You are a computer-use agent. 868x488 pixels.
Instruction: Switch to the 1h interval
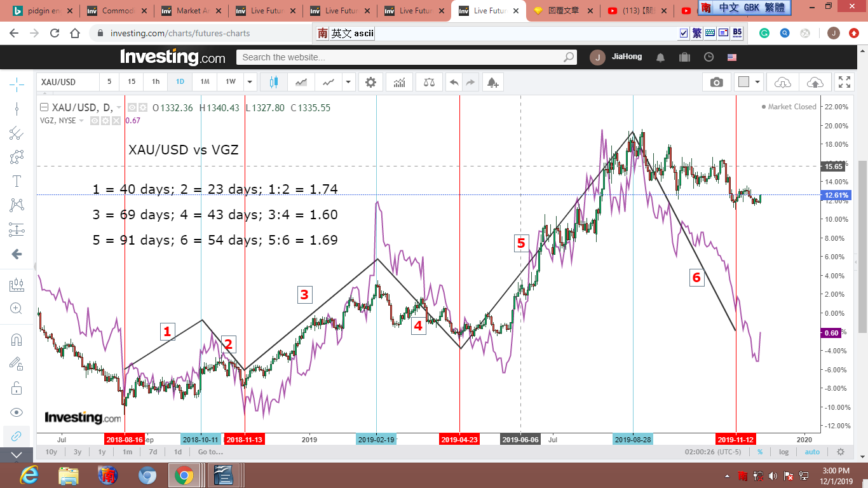point(155,82)
